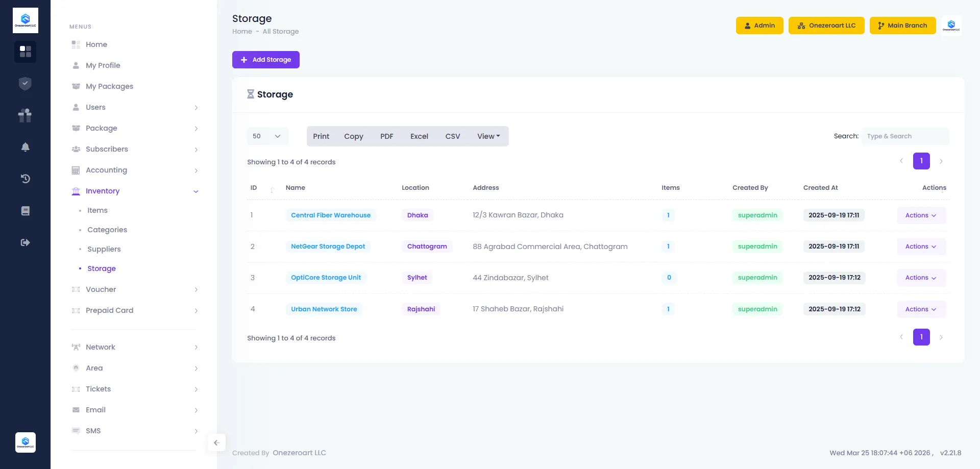Click the profile logo avatar at top right

[x=951, y=26]
